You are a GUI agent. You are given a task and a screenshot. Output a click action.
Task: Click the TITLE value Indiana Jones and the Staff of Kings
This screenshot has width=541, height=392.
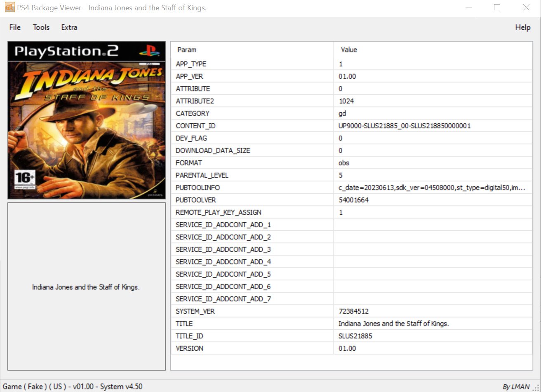(x=394, y=324)
